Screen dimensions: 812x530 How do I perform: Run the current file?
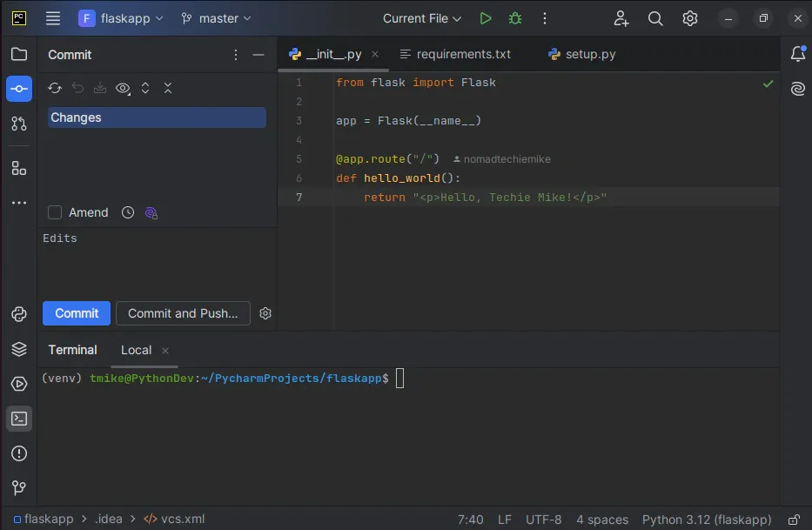486,18
